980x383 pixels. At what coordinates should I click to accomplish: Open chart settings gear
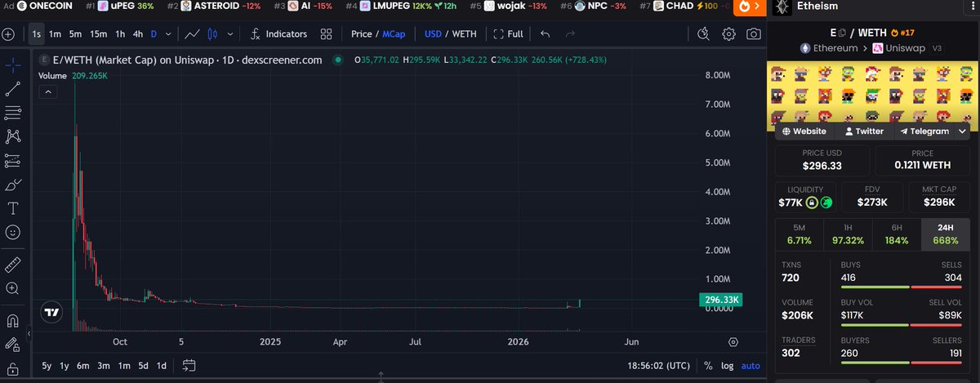tap(729, 34)
